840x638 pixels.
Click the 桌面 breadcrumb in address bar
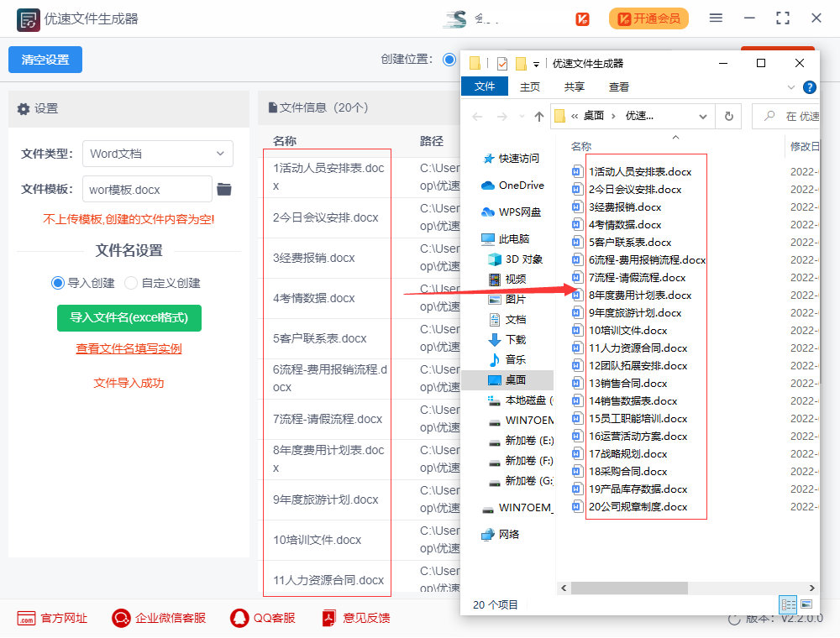pyautogui.click(x=594, y=116)
